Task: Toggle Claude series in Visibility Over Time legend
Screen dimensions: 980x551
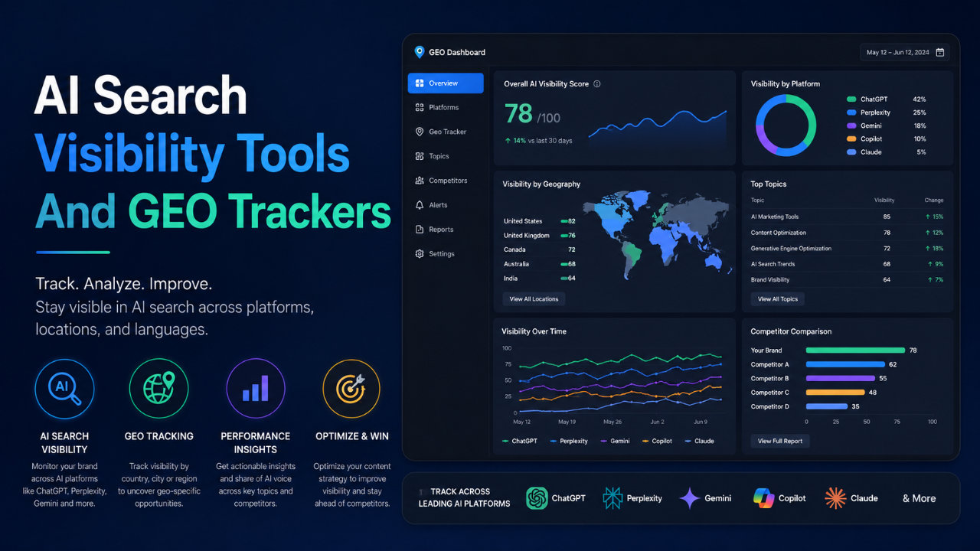Action: click(x=699, y=442)
